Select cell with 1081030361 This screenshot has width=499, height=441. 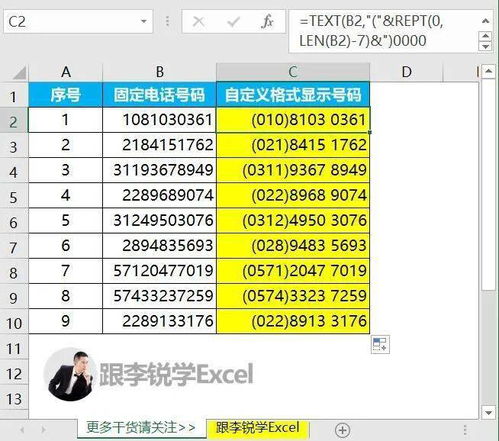[x=160, y=120]
